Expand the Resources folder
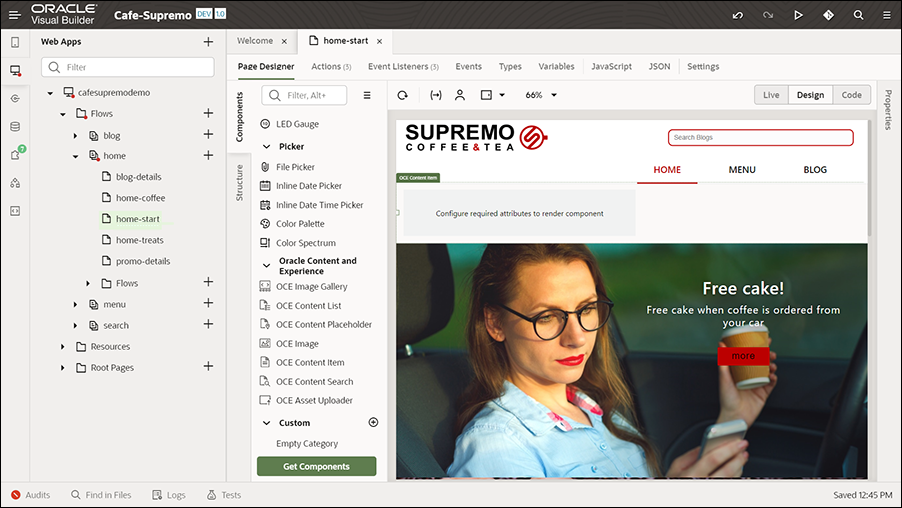This screenshot has height=508, width=902. (63, 347)
